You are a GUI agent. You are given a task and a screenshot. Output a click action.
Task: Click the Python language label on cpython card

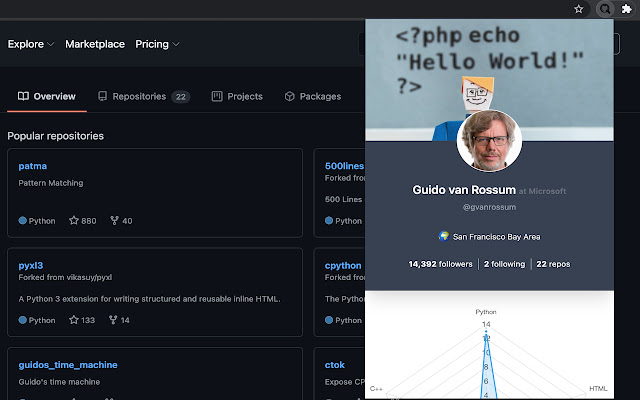pyautogui.click(x=348, y=320)
